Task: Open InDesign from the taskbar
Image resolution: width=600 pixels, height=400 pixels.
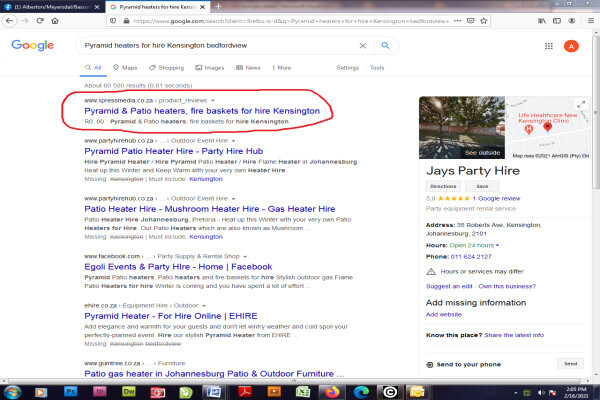Action: coord(99,392)
